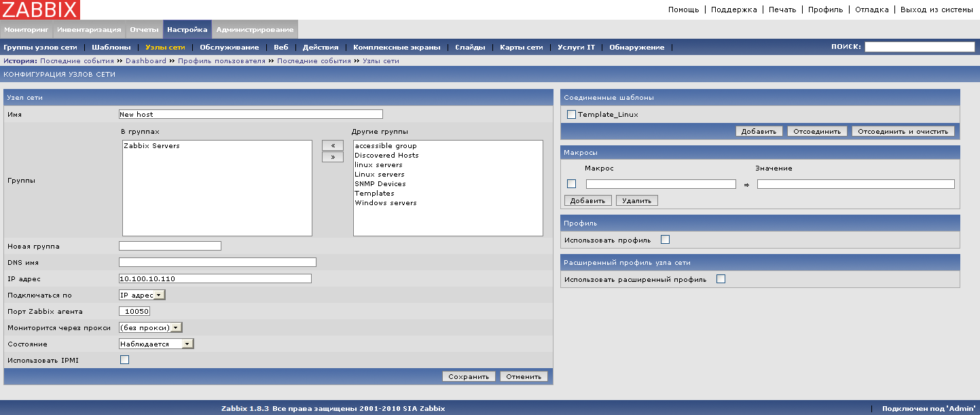980x415 pixels.
Task: Open Веб submenu
Action: pyautogui.click(x=281, y=48)
